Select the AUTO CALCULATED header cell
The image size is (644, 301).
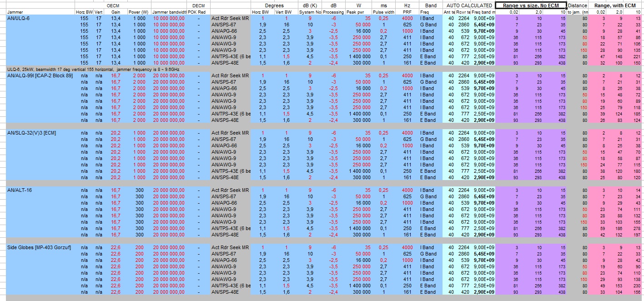pos(469,5)
